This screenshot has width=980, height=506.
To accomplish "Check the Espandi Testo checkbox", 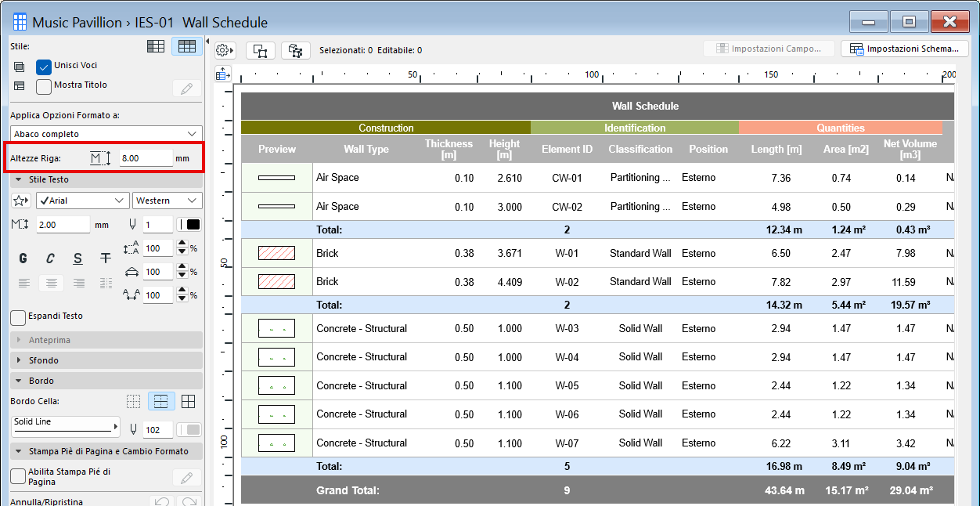I will coord(18,317).
